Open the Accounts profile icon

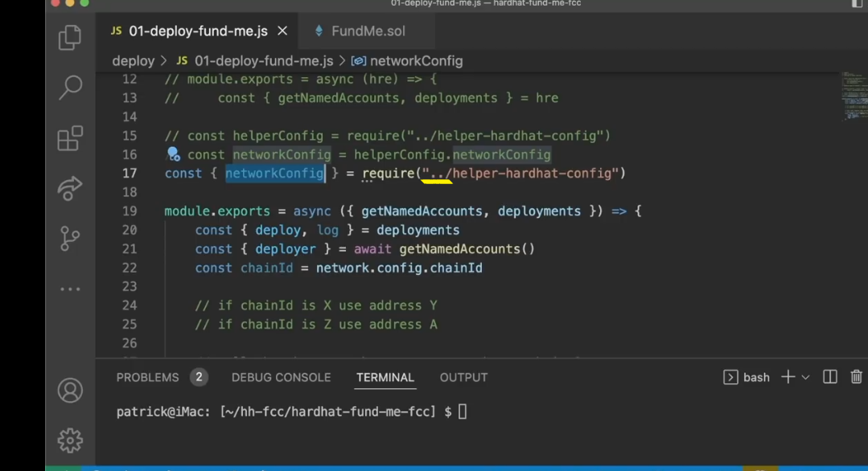(x=70, y=391)
